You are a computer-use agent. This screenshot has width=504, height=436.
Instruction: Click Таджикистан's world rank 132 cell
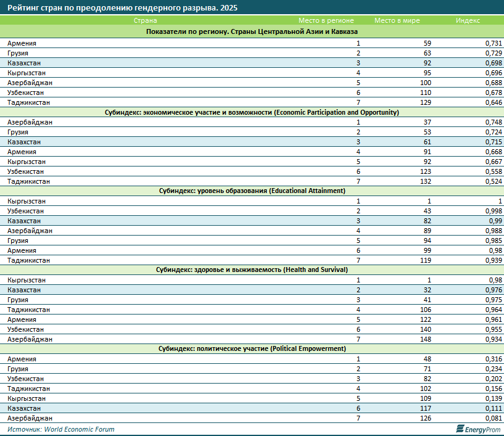(x=425, y=181)
